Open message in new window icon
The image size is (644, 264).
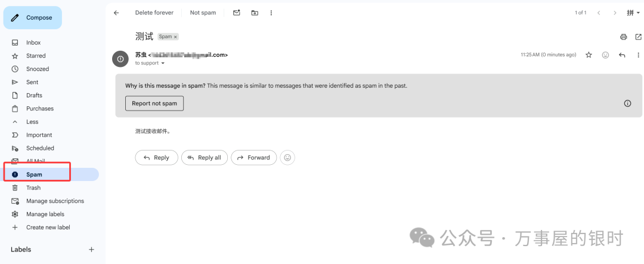[638, 37]
